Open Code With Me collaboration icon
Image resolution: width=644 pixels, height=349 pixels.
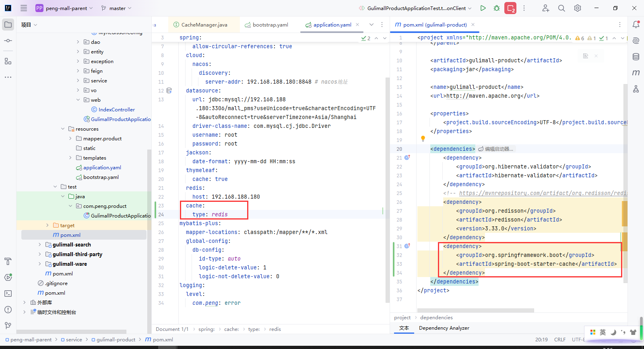pyautogui.click(x=545, y=8)
